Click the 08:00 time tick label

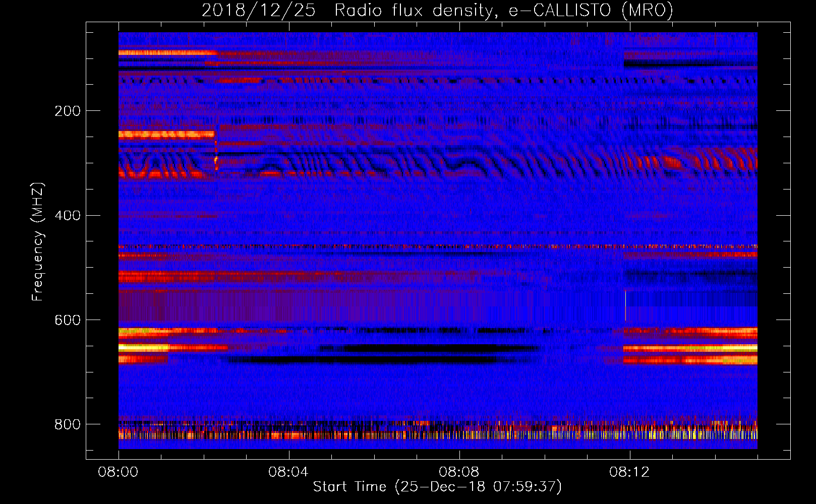pos(119,472)
